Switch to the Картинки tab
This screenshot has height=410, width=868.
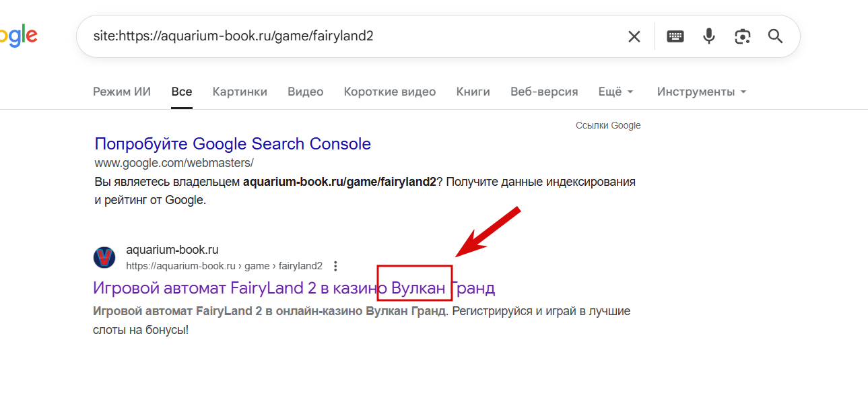coord(240,92)
